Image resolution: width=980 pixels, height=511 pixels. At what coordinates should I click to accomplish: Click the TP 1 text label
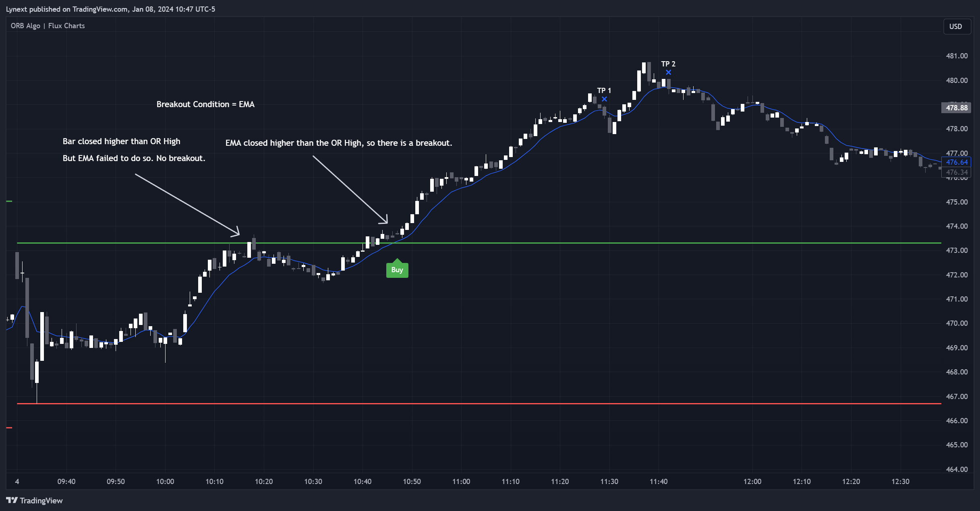tap(604, 91)
